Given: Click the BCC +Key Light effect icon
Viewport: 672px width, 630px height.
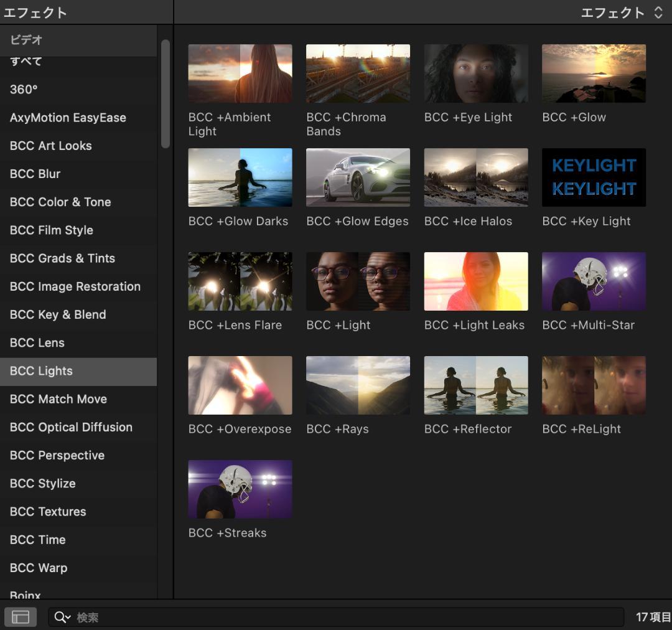Looking at the screenshot, I should 594,177.
